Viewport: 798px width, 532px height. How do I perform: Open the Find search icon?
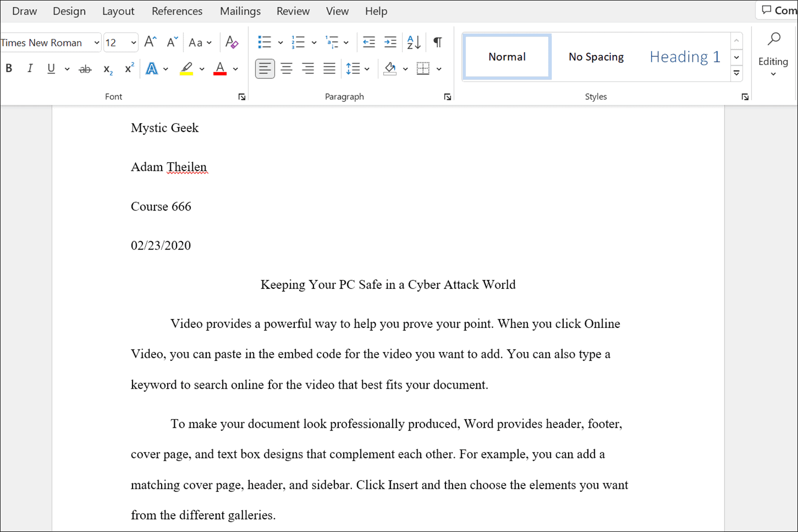coord(774,38)
